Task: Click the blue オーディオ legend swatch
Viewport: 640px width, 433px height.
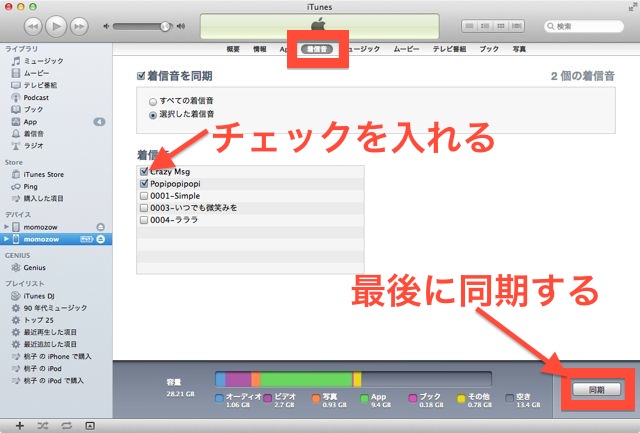Action: click(219, 397)
